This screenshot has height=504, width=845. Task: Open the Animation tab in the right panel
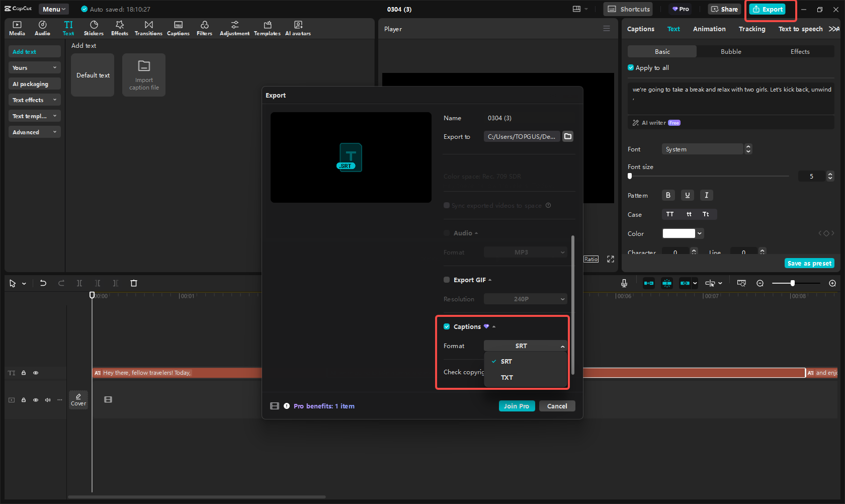(x=709, y=29)
